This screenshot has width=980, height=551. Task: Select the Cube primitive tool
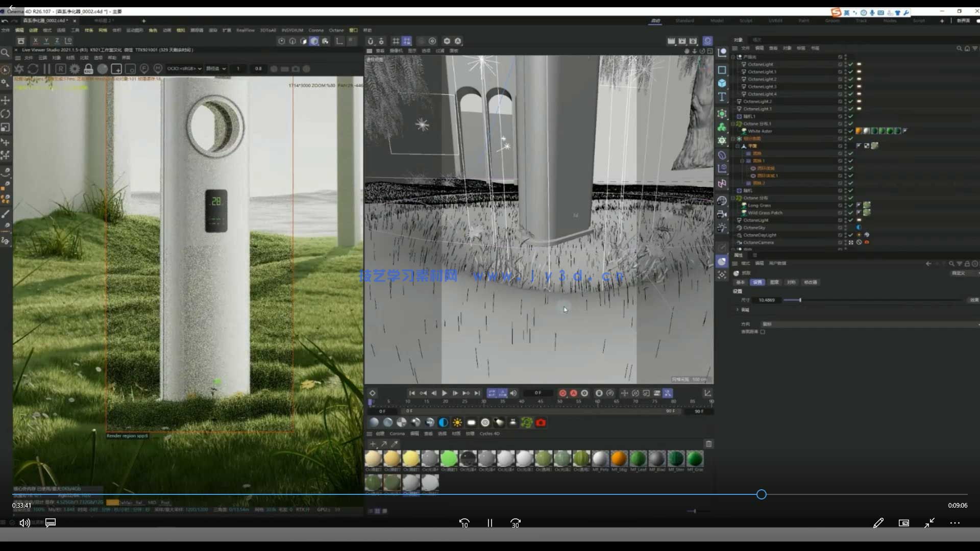click(x=722, y=83)
